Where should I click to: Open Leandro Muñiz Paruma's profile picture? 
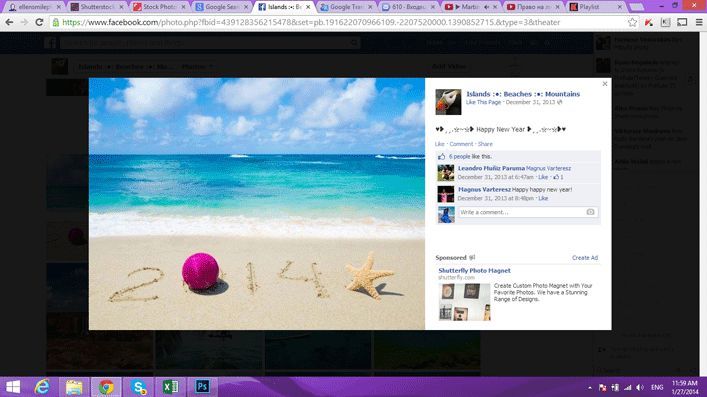(x=445, y=173)
